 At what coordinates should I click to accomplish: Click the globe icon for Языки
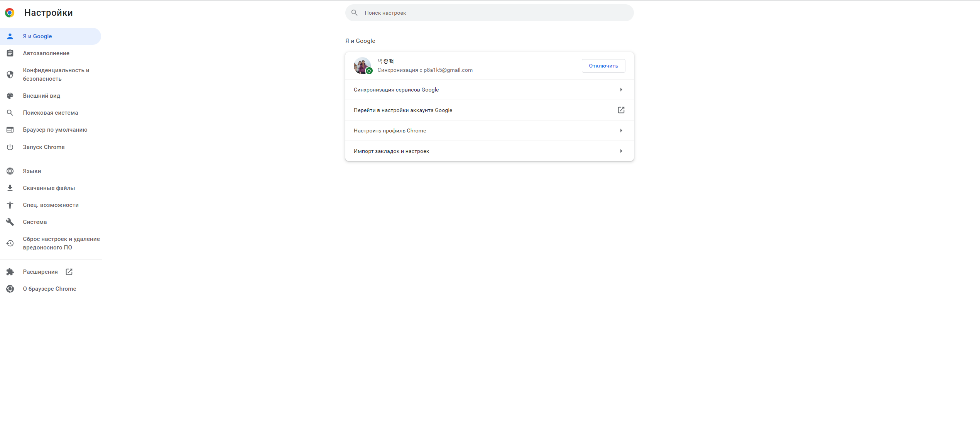tap(10, 171)
